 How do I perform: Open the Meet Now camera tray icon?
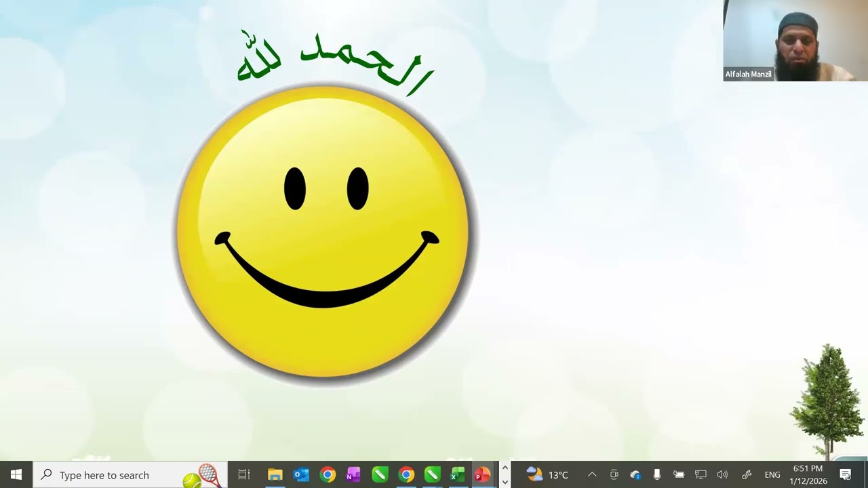(614, 474)
